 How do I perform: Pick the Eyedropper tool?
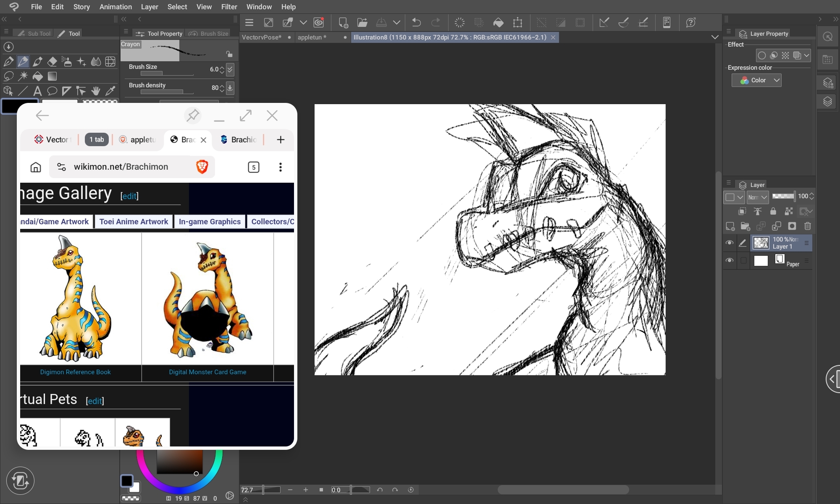coord(110,91)
